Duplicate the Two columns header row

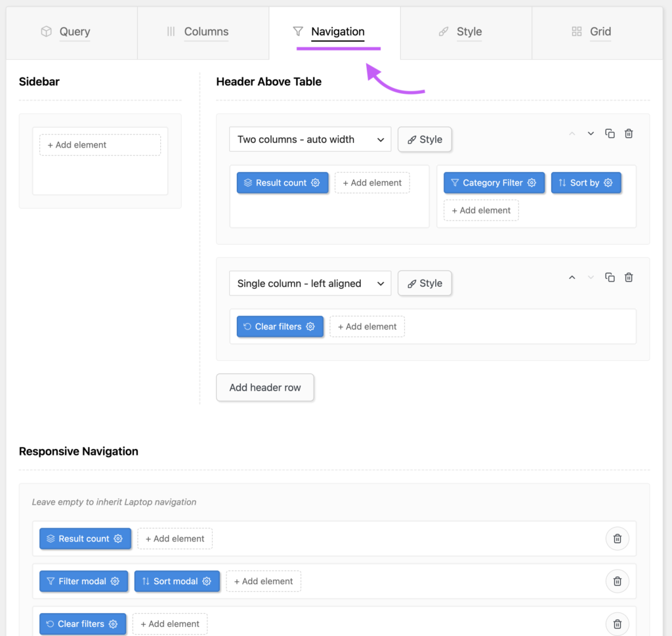[x=610, y=134]
